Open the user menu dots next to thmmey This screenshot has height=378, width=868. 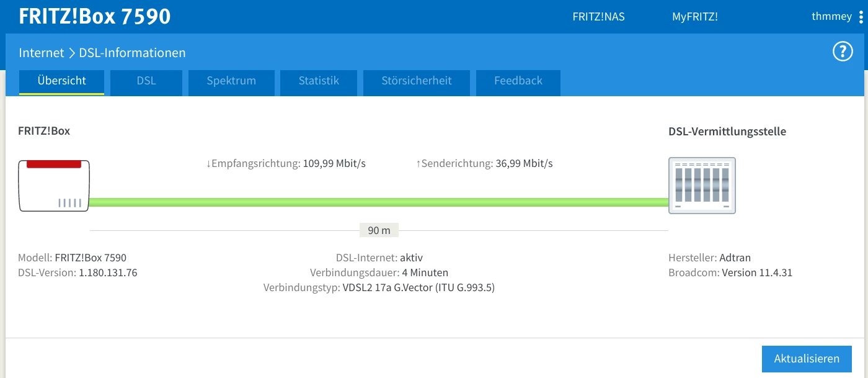point(861,17)
